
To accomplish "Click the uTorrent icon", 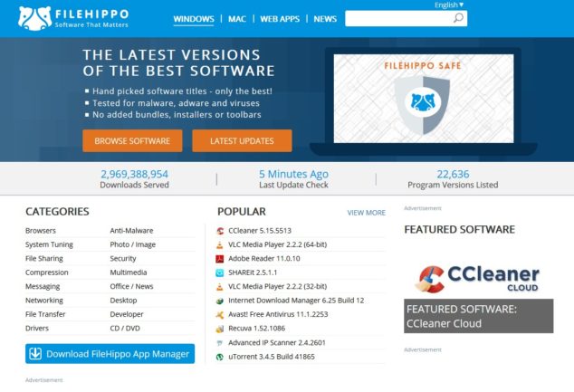I will [x=220, y=358].
